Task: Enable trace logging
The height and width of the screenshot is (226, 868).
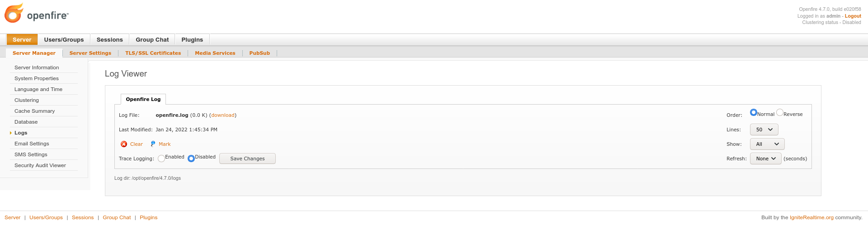Action: coord(161,159)
